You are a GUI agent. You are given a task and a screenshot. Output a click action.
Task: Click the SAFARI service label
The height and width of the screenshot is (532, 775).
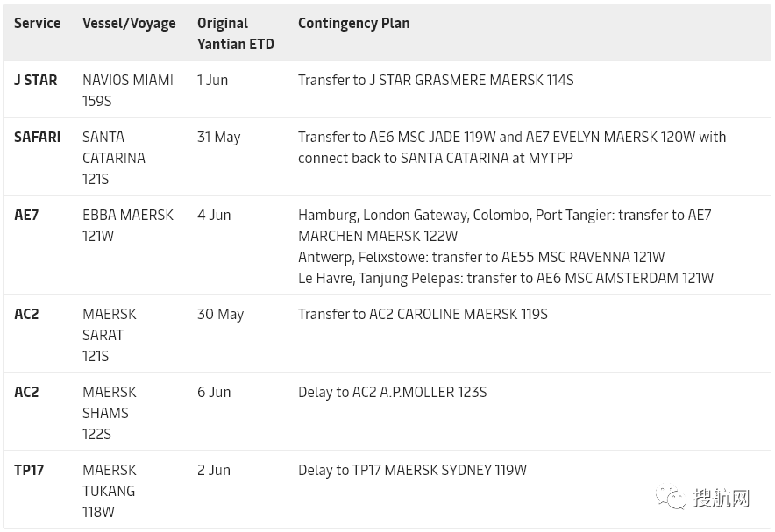tap(38, 137)
